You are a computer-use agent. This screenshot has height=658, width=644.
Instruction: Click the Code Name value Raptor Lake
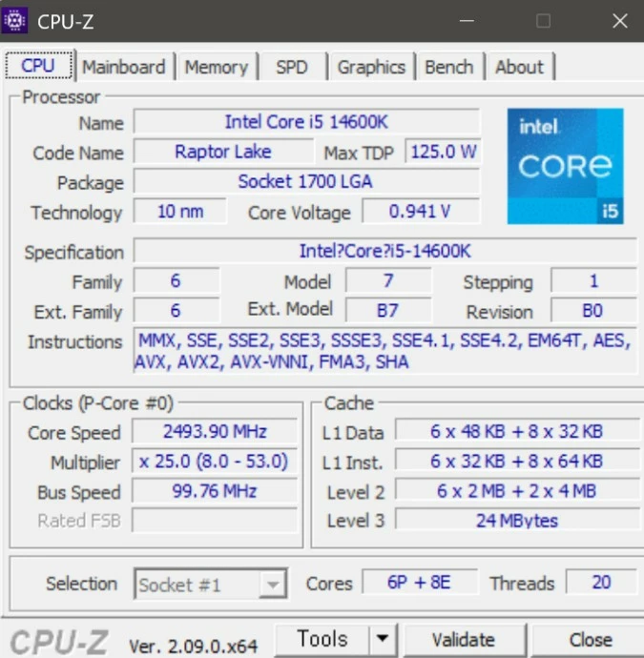tap(223, 152)
